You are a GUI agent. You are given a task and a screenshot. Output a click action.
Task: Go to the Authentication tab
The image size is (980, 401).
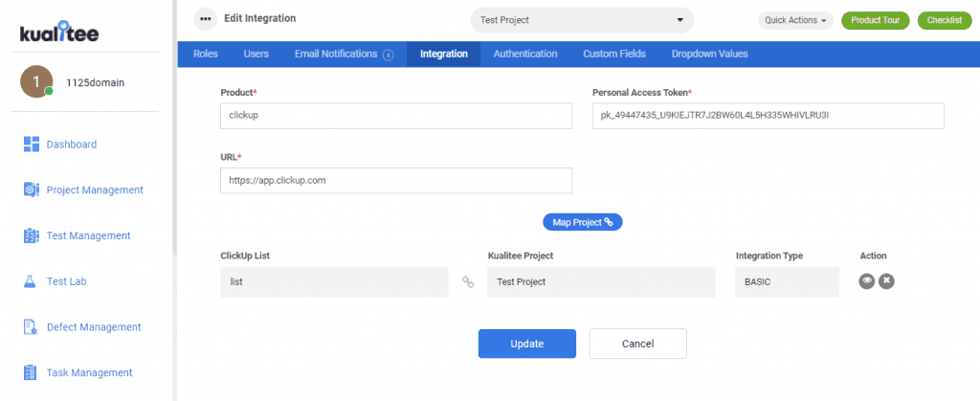coord(525,54)
